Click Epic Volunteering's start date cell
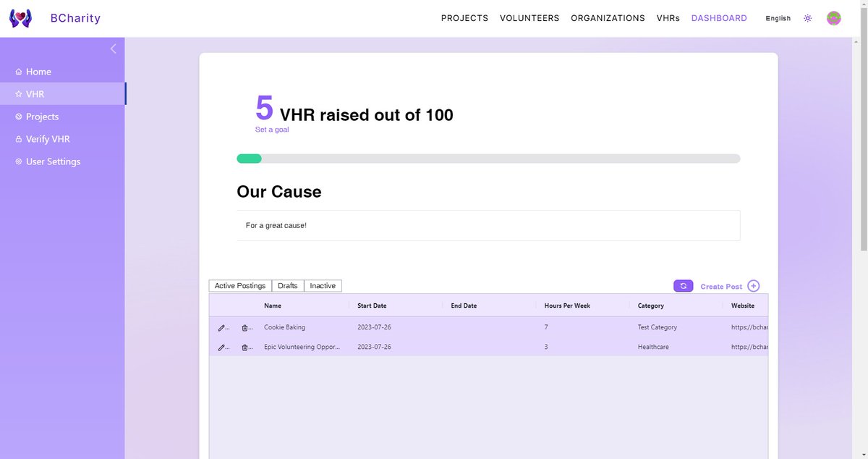The height and width of the screenshot is (459, 868). [x=374, y=347]
